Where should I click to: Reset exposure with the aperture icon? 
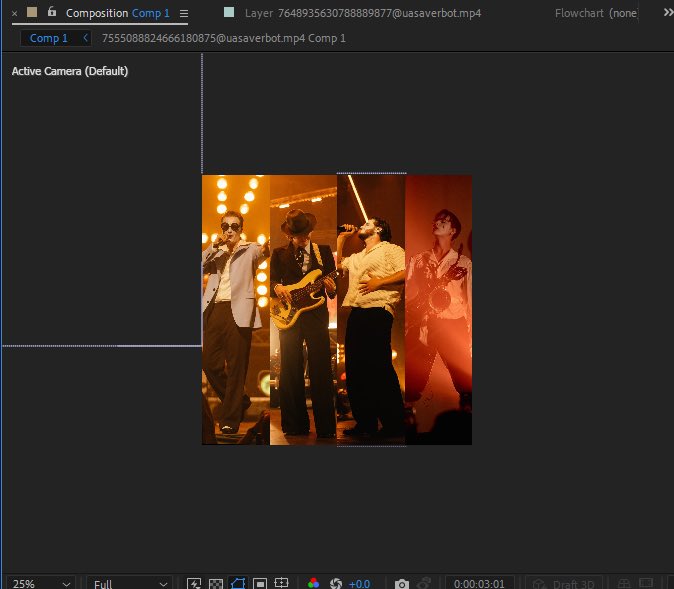336,583
